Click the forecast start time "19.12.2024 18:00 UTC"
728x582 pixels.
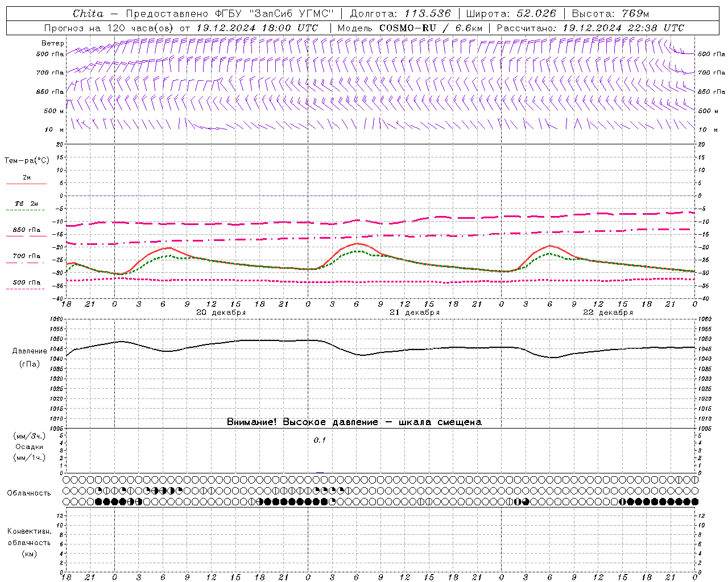(257, 28)
